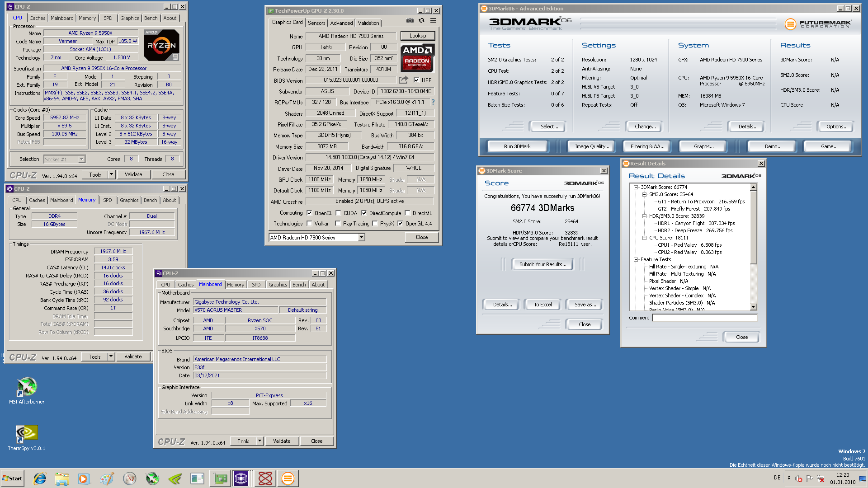Click the AMD Radeon Graphics logo in GPU-Z
Image resolution: width=868 pixels, height=488 pixels.
click(x=417, y=58)
